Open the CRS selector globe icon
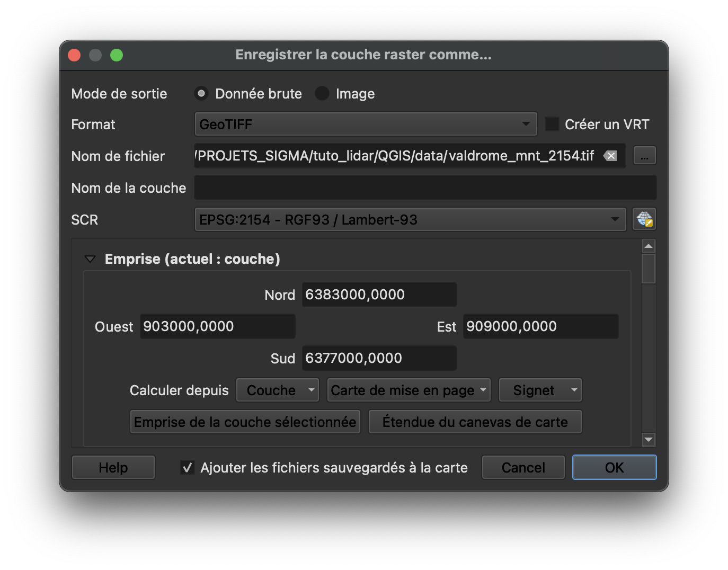The height and width of the screenshot is (570, 728). [x=644, y=219]
